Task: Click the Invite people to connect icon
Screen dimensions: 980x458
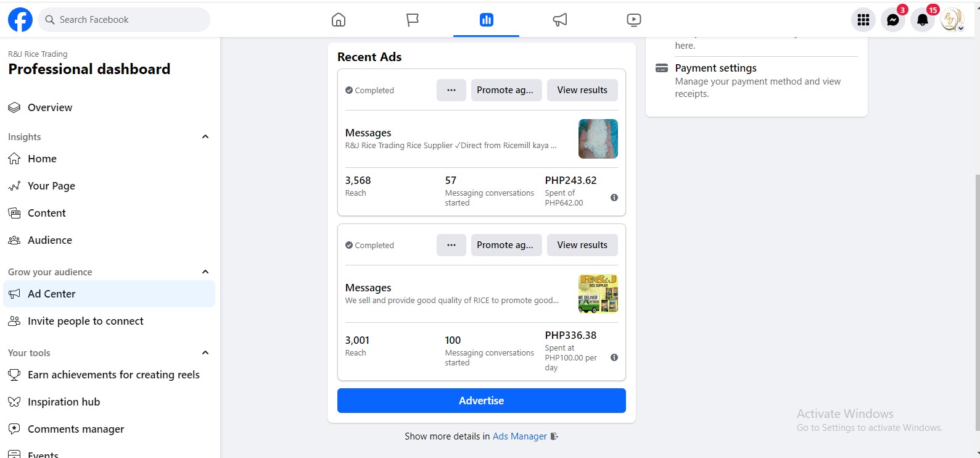Action: (x=14, y=321)
